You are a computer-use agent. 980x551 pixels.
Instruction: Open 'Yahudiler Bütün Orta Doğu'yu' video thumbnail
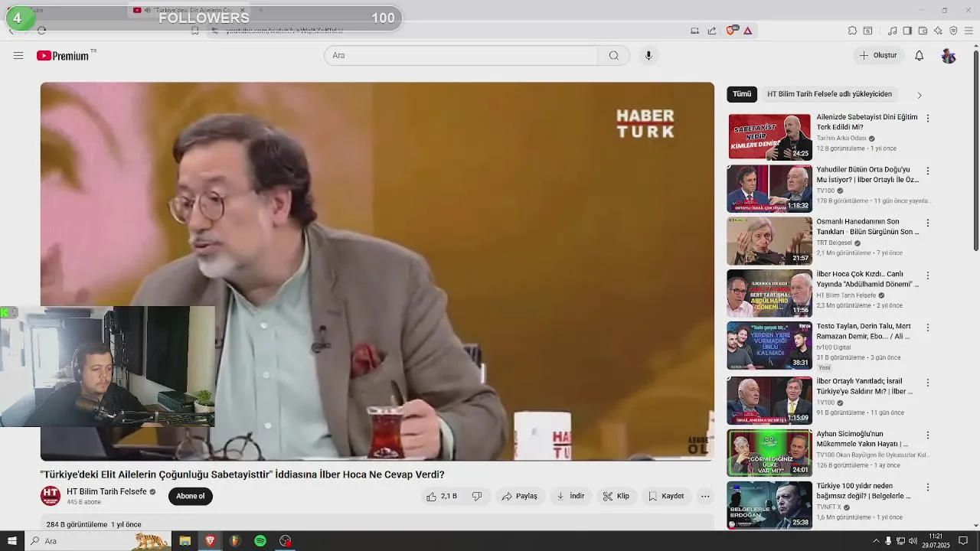click(x=769, y=188)
